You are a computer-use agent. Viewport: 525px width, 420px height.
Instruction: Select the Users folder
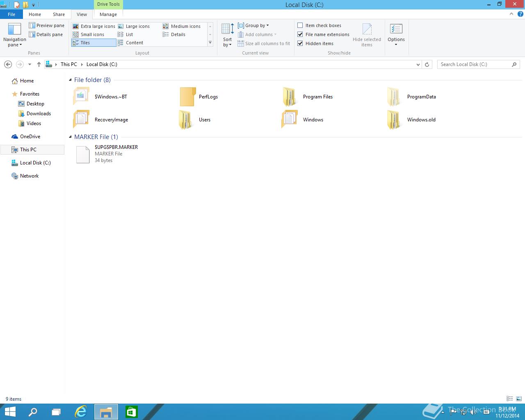(x=204, y=120)
